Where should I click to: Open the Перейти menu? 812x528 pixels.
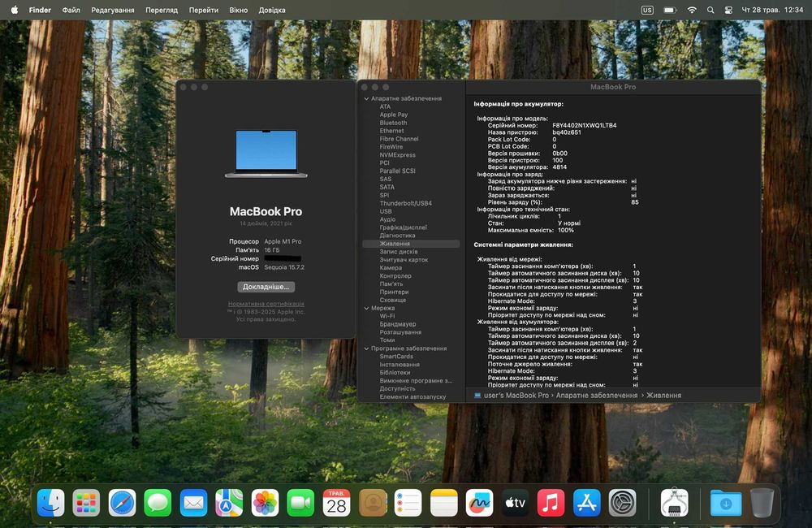click(204, 10)
